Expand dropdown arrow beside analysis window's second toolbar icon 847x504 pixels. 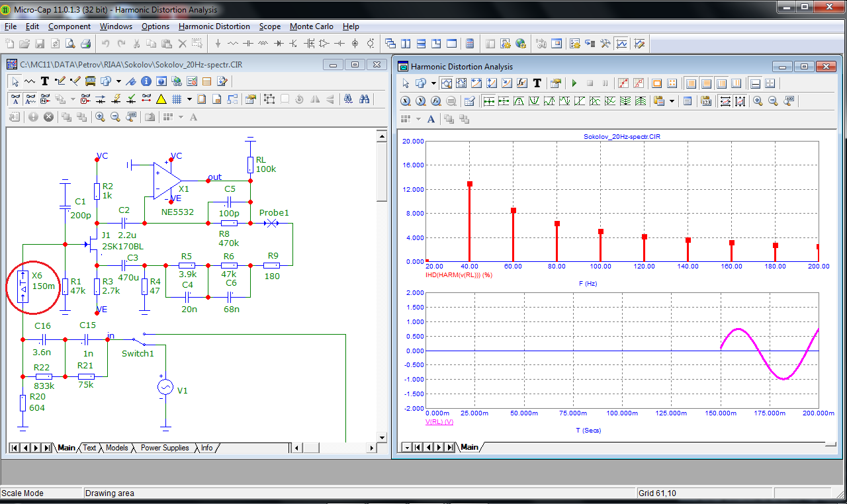(433, 83)
